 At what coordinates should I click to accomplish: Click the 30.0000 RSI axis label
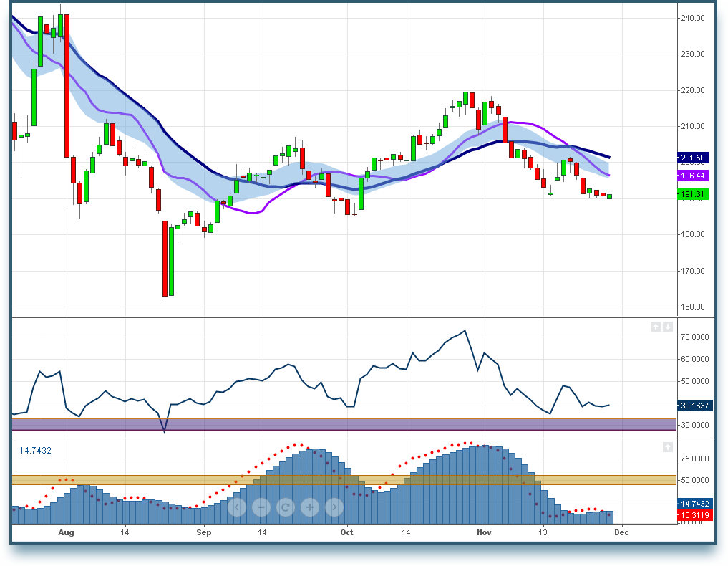point(694,425)
